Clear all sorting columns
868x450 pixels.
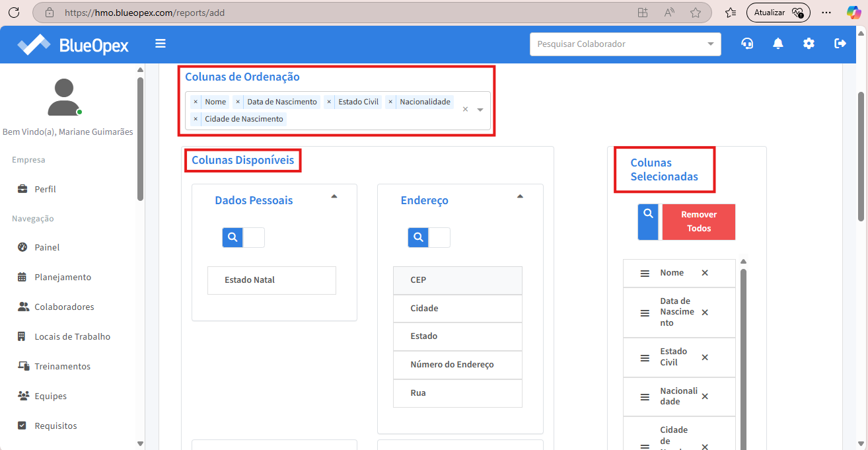(x=465, y=110)
